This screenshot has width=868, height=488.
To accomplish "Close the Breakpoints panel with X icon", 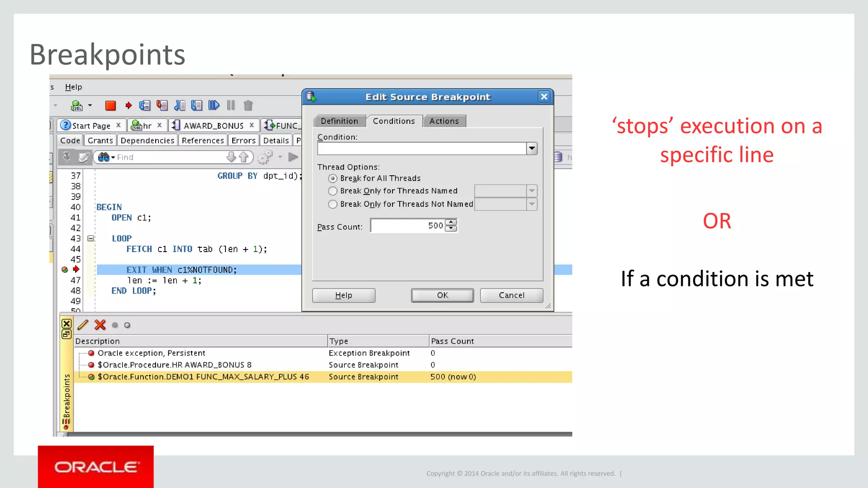I will click(67, 324).
